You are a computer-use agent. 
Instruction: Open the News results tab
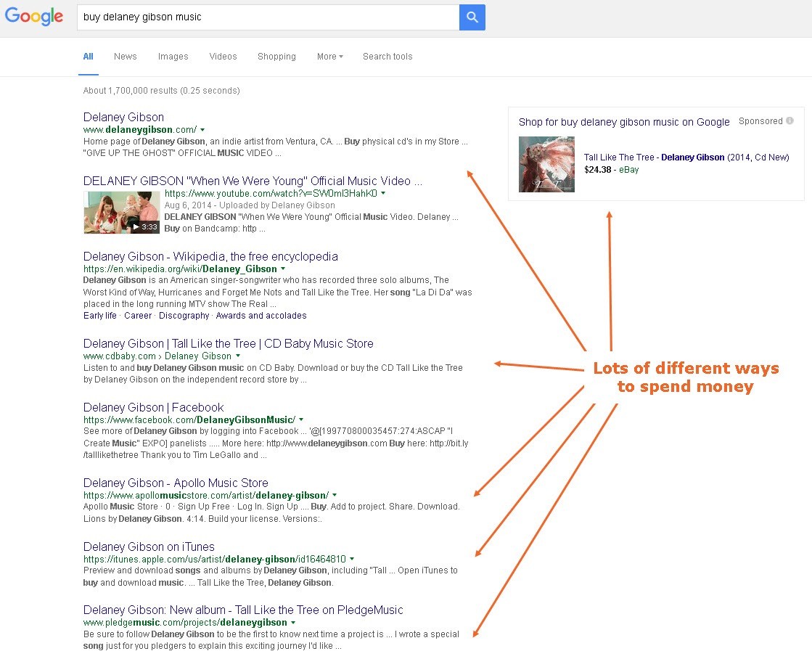tap(125, 57)
